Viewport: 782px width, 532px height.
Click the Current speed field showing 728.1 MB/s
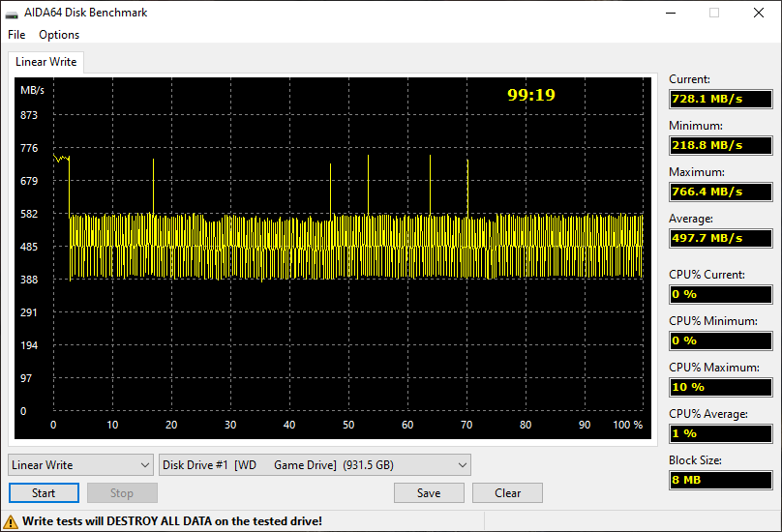coord(721,99)
